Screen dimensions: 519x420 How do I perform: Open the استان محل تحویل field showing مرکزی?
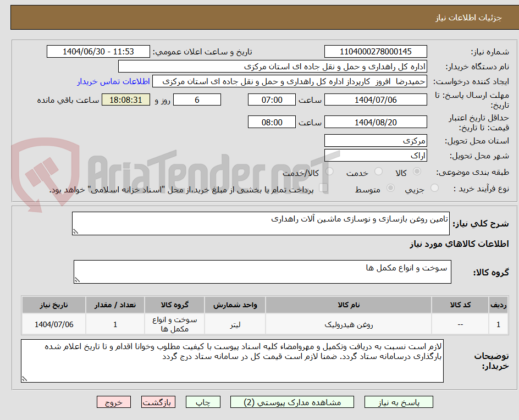(x=376, y=140)
